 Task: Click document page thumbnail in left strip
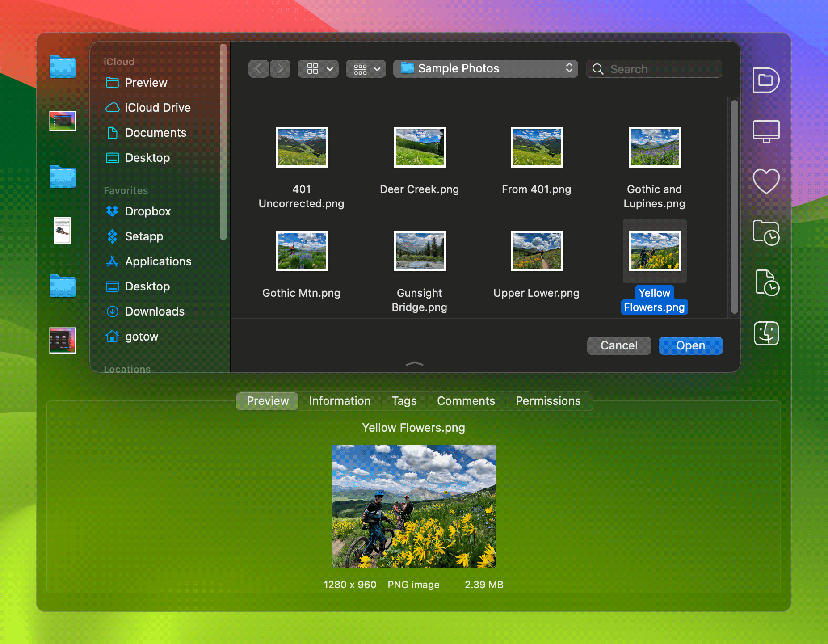(63, 230)
